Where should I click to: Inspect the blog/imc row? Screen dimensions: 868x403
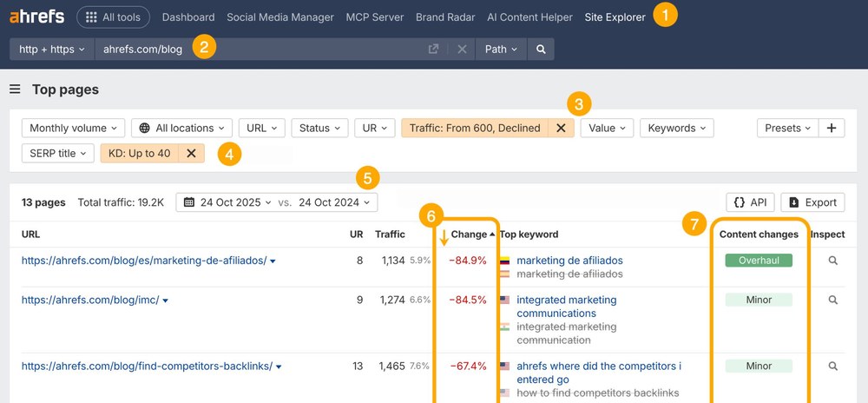(832, 300)
